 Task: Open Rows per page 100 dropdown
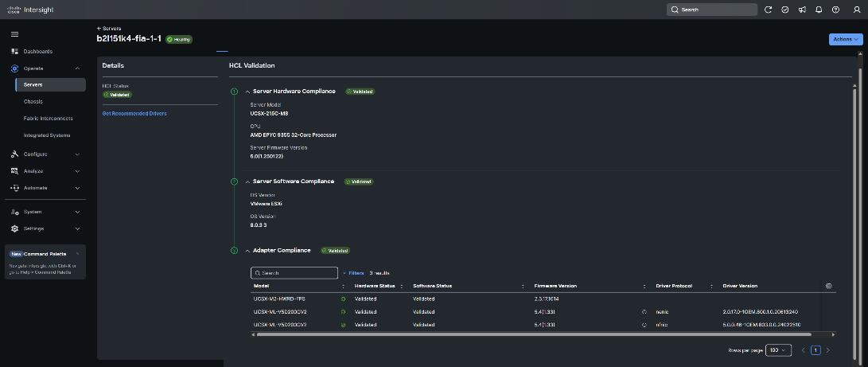point(779,350)
